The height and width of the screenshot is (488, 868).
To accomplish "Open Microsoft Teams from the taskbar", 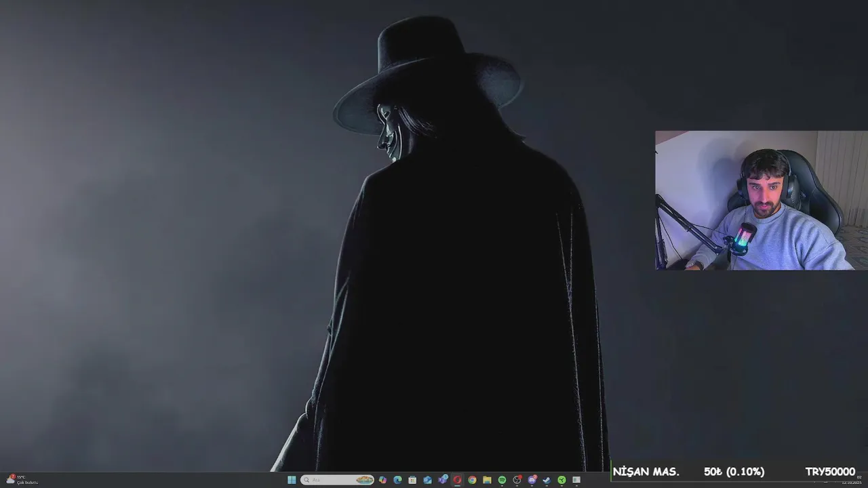I will tap(442, 480).
